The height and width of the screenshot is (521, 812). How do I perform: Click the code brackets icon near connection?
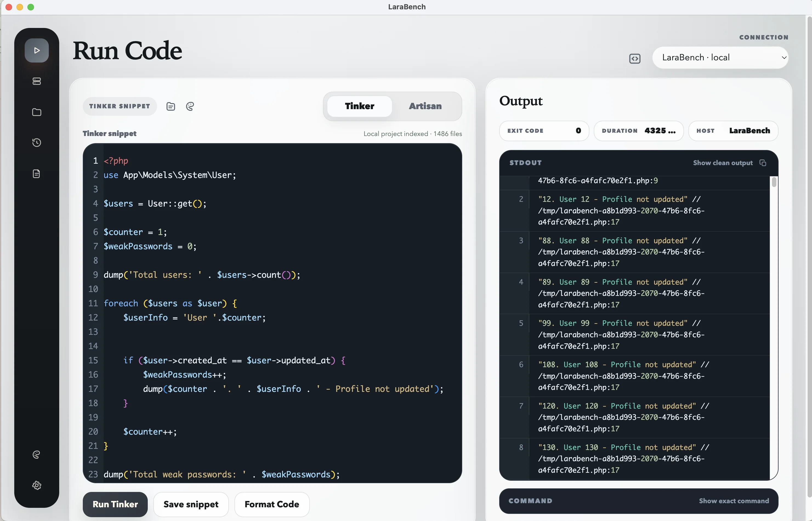tap(635, 58)
